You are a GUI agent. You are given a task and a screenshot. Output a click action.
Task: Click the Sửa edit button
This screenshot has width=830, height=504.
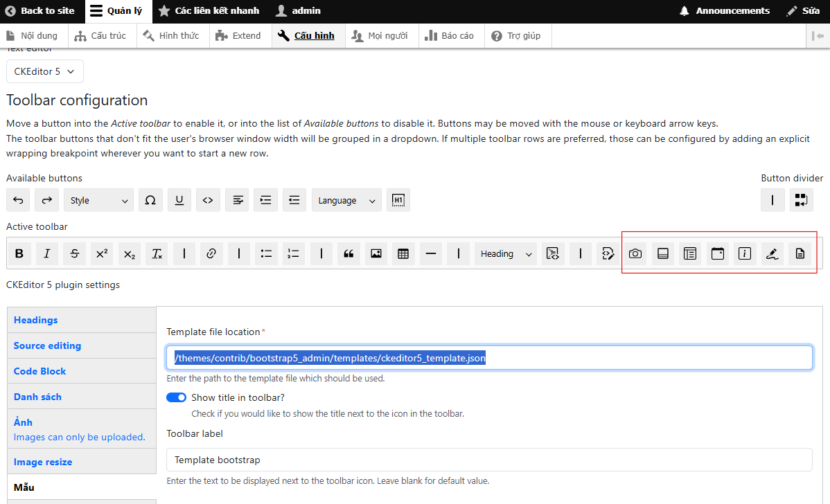(x=804, y=11)
